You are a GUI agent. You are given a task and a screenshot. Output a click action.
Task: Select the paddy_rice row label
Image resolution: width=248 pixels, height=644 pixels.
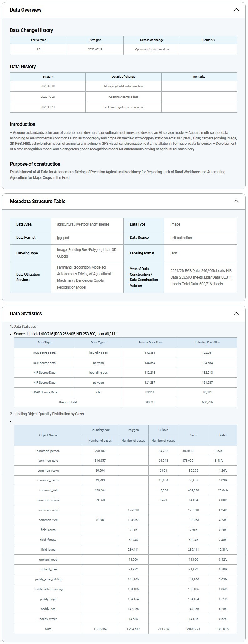(48, 609)
